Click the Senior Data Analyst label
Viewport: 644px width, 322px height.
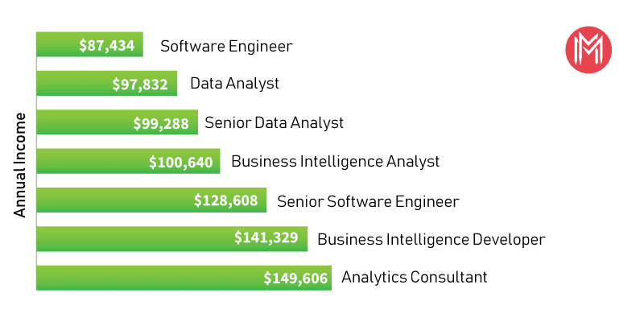(274, 123)
